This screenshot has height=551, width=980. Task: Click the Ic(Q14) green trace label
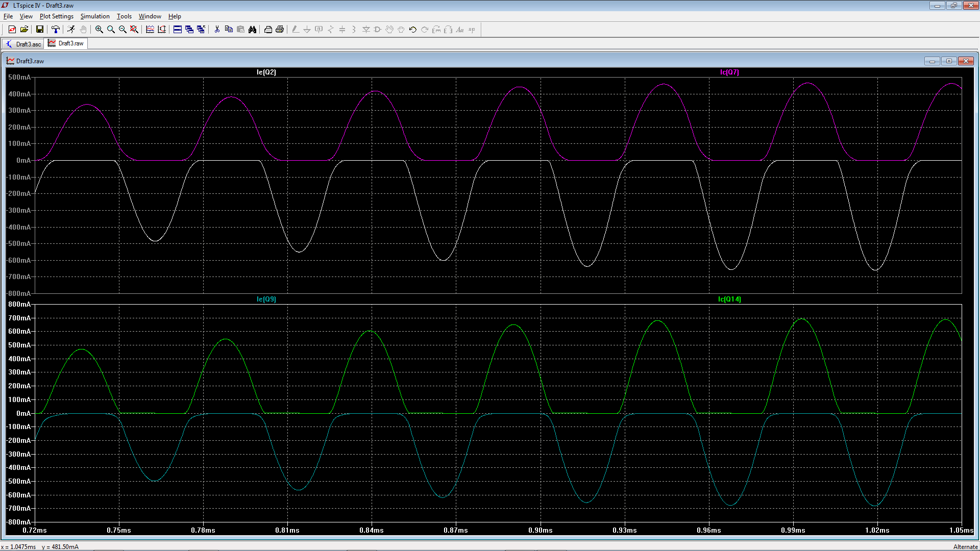pos(729,299)
